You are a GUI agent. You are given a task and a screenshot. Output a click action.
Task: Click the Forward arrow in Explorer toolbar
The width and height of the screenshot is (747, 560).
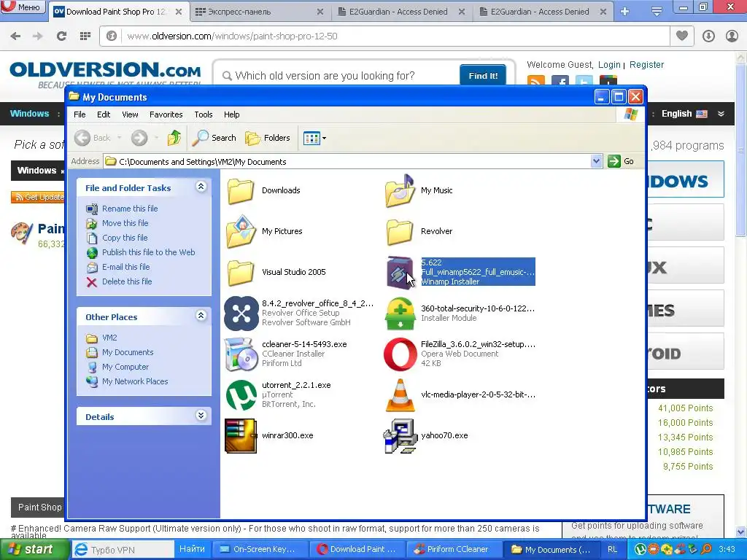coord(139,138)
